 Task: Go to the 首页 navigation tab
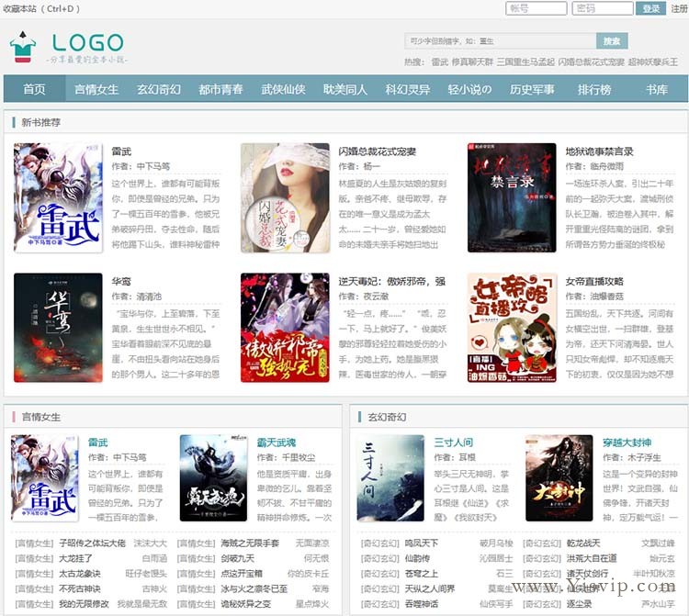(x=35, y=89)
